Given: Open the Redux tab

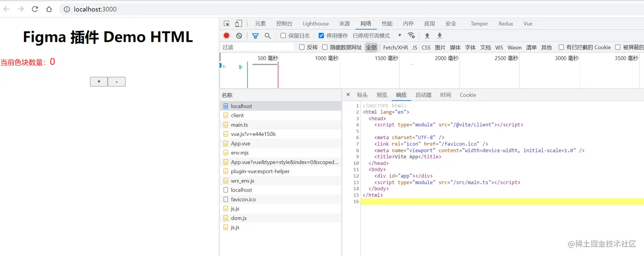Looking at the screenshot, I should click(506, 23).
